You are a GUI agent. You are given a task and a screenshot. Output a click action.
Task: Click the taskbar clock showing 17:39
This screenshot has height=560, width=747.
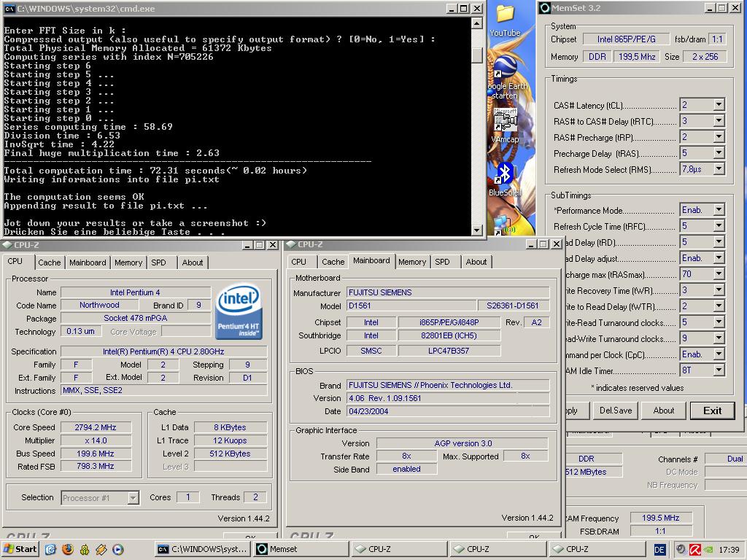click(729, 550)
